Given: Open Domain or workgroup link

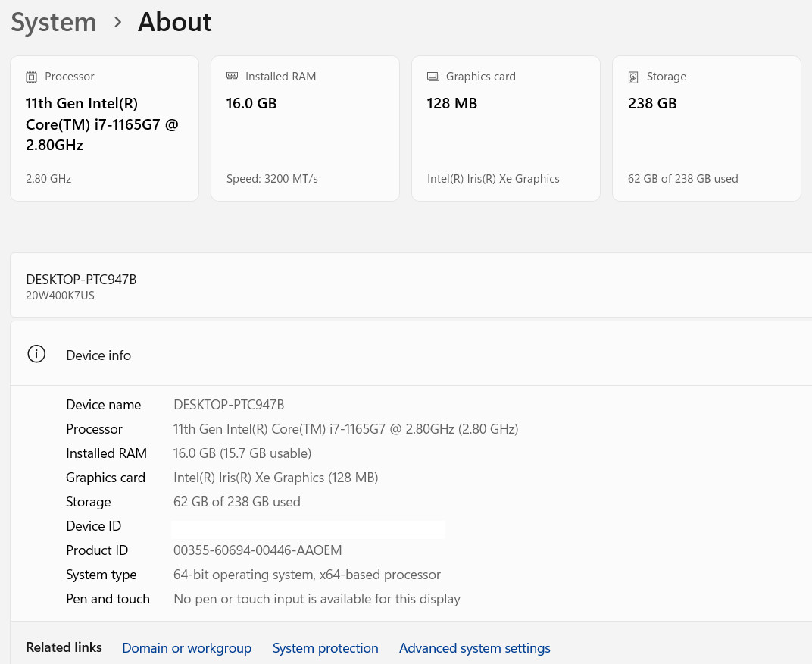Looking at the screenshot, I should click(186, 648).
